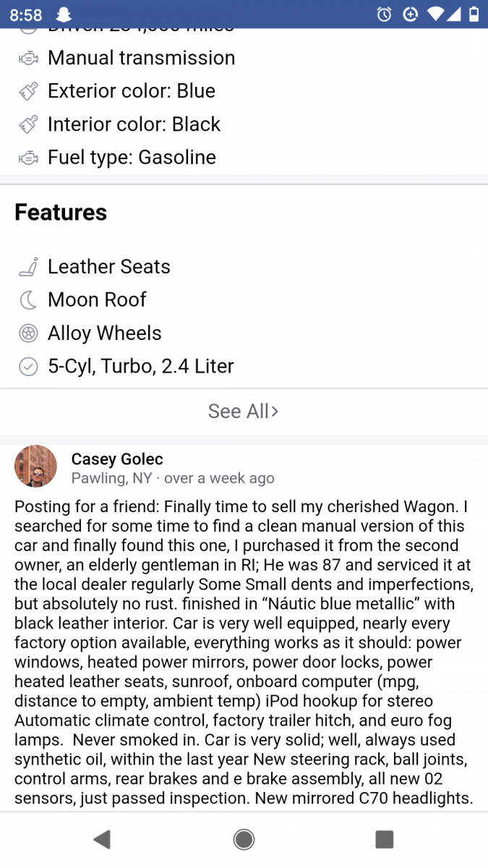This screenshot has height=868, width=488.
Task: Tap the Snapchat notification icon in status bar
Action: (x=64, y=14)
